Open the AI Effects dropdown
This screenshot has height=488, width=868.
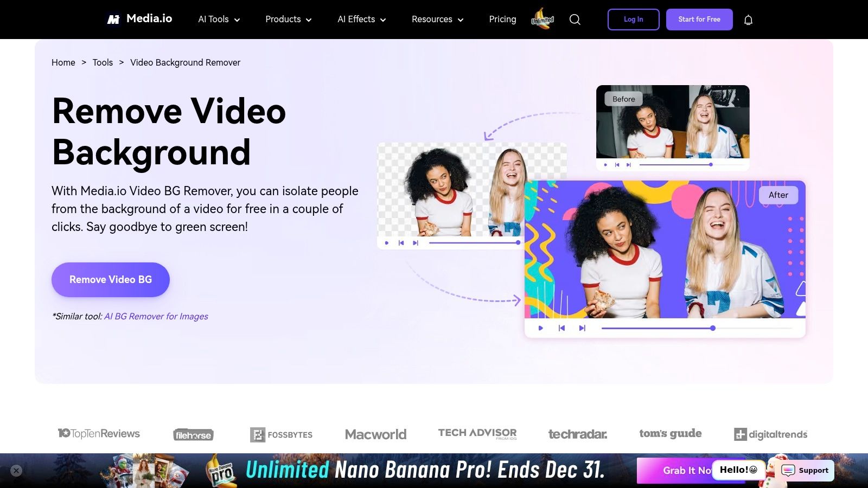pyautogui.click(x=361, y=19)
